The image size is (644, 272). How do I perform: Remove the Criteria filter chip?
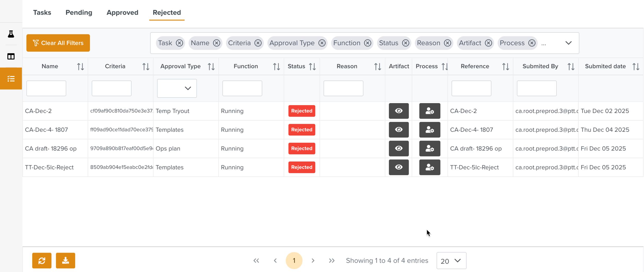click(258, 43)
